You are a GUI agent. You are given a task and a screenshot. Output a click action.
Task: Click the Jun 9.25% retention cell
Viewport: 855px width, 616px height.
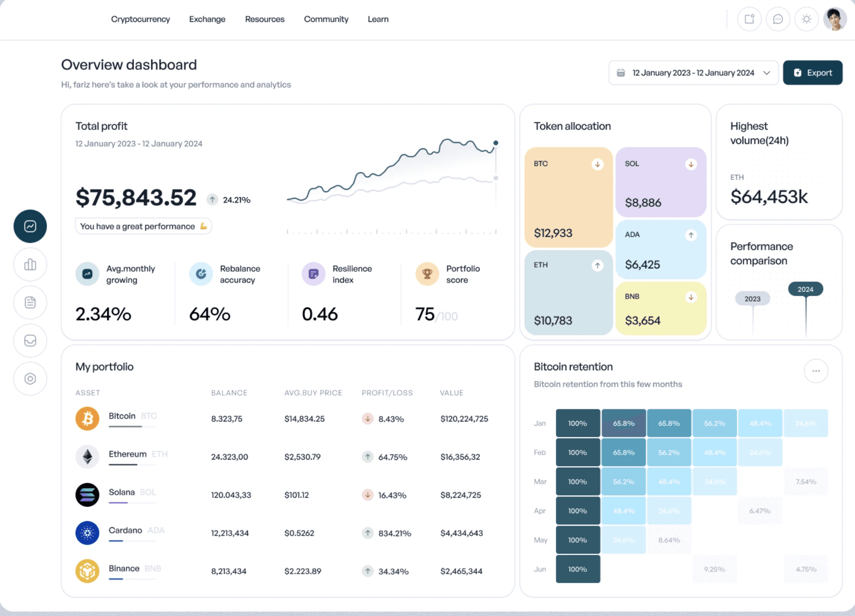pos(715,569)
